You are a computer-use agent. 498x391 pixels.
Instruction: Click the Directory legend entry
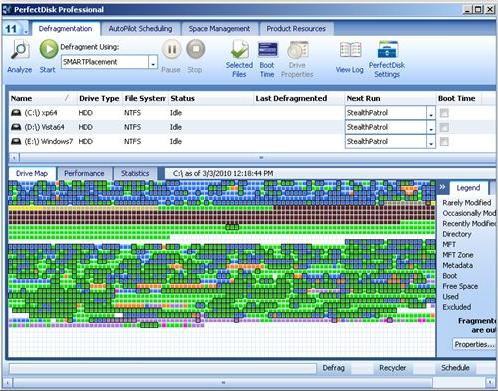[x=457, y=234]
